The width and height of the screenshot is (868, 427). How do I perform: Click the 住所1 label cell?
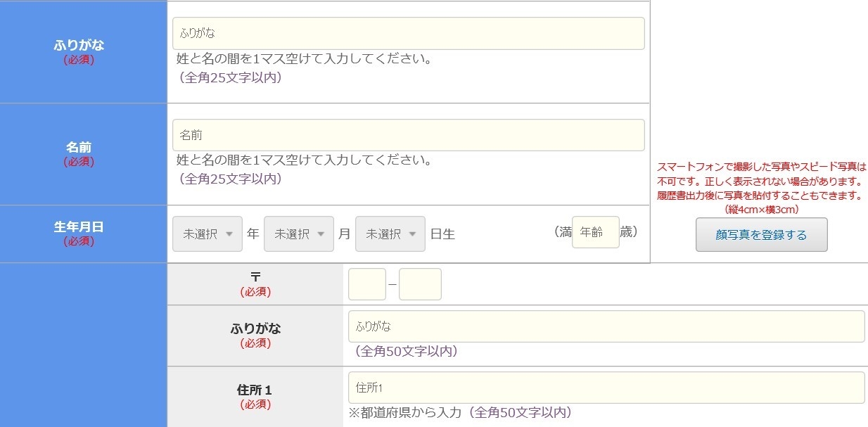255,396
